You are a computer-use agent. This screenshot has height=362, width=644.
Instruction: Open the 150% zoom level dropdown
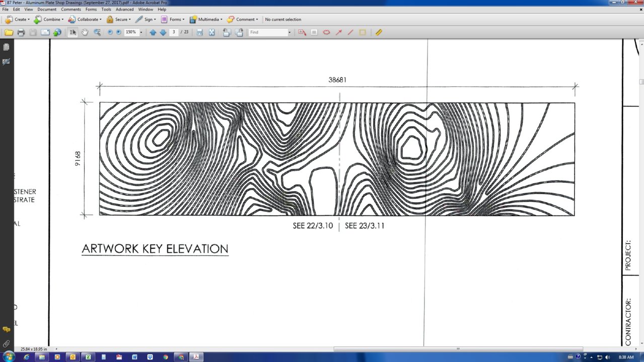(141, 32)
